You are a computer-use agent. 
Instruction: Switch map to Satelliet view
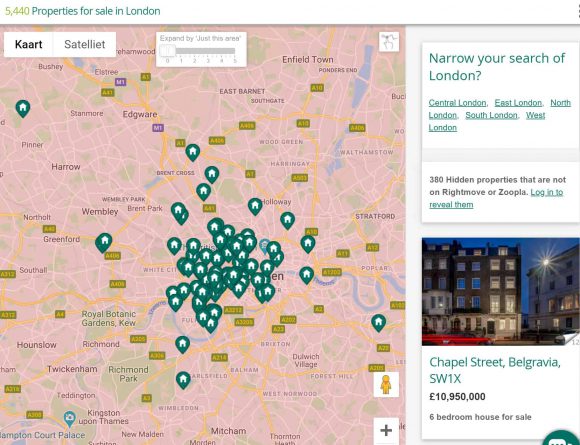click(x=85, y=44)
